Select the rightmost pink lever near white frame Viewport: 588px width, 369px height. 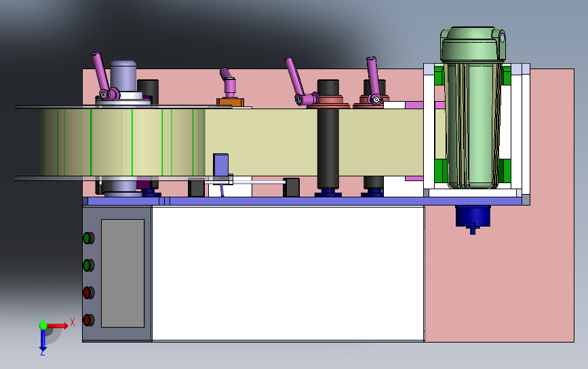374,80
